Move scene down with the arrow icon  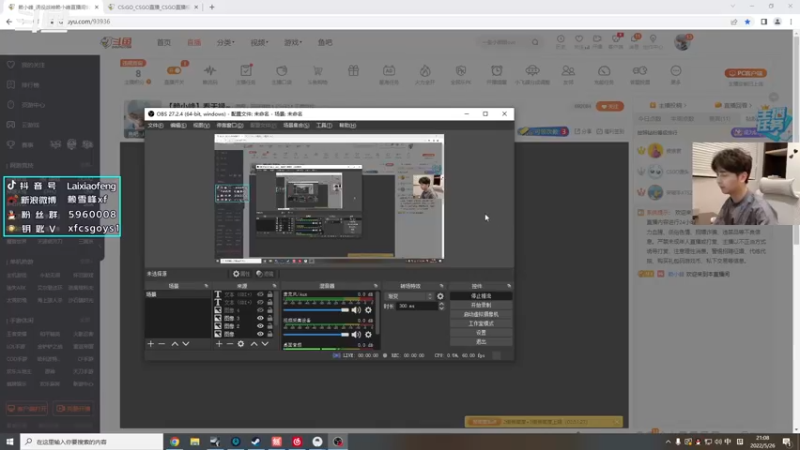pyautogui.click(x=186, y=344)
